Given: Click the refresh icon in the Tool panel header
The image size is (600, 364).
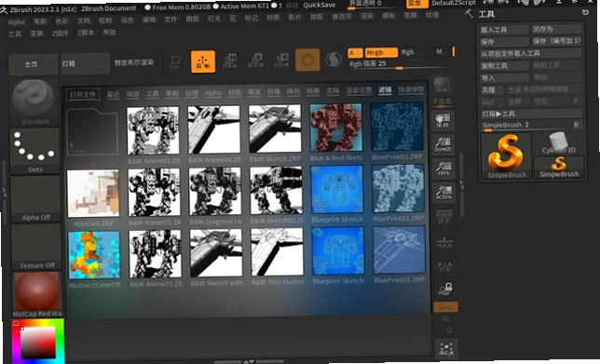Looking at the screenshot, I should pos(585,13).
